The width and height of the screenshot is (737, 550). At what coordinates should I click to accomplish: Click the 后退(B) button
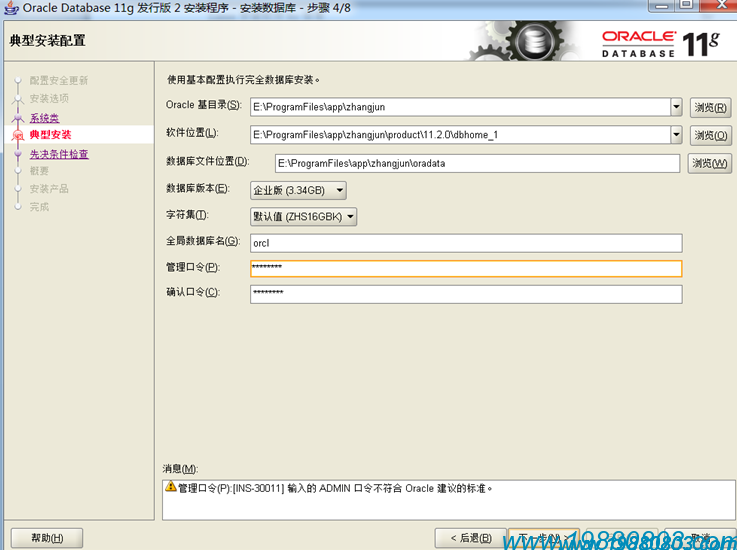click(x=470, y=538)
